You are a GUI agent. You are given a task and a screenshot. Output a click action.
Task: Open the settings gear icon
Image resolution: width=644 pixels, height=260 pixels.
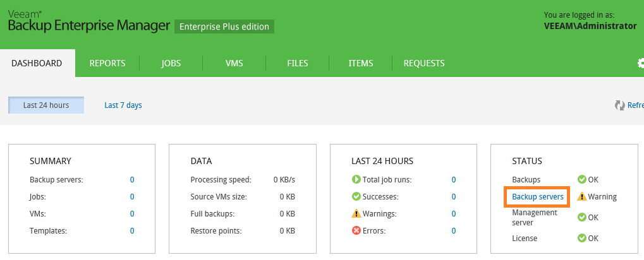(x=641, y=63)
